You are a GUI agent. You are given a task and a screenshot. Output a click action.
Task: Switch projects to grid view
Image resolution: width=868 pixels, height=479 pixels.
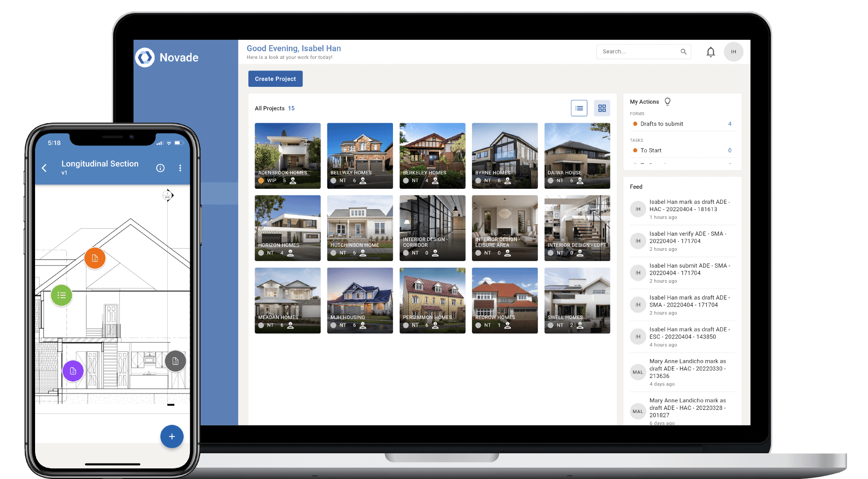pyautogui.click(x=602, y=108)
